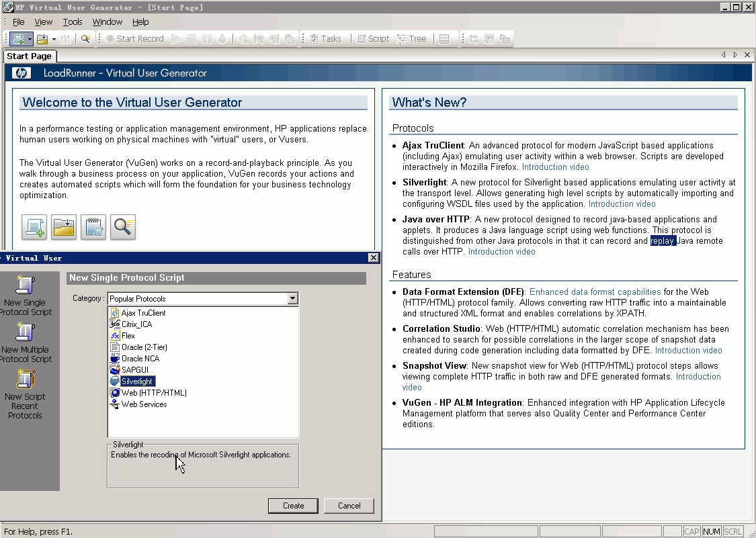Open Silverlight Introduction video link

pyautogui.click(x=622, y=204)
